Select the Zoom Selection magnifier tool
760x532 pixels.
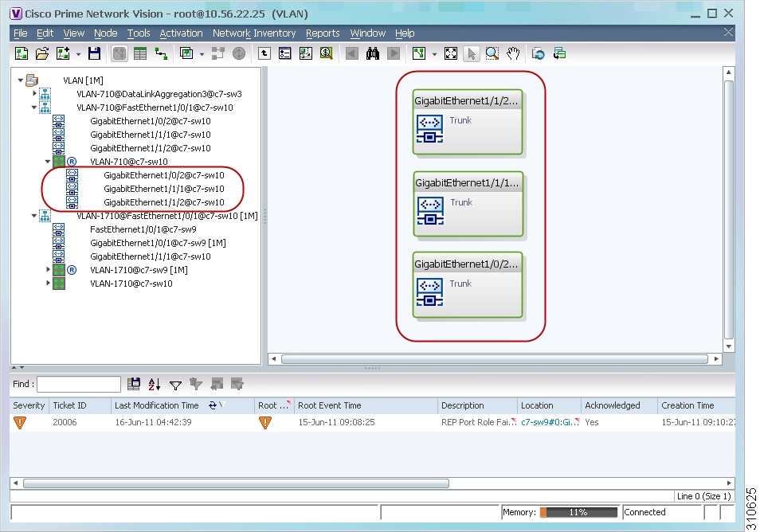(492, 53)
